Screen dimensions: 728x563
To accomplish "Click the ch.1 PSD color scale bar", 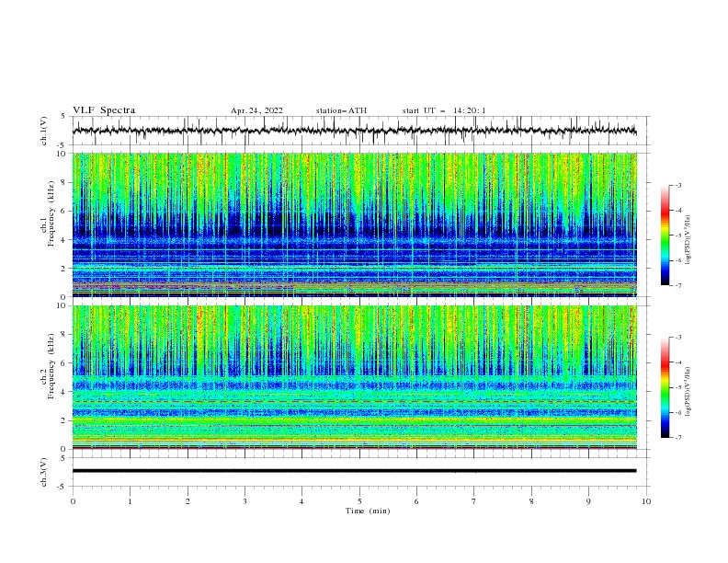I will coord(665,236).
